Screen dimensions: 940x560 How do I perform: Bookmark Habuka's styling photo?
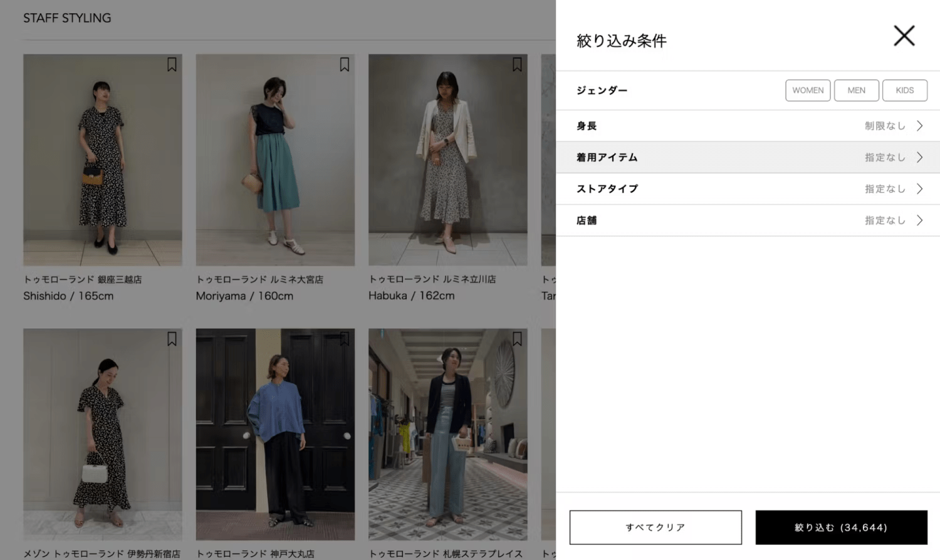click(517, 65)
